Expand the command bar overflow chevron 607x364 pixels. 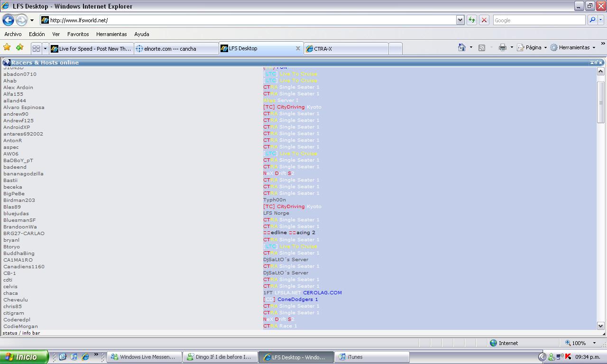603,44
